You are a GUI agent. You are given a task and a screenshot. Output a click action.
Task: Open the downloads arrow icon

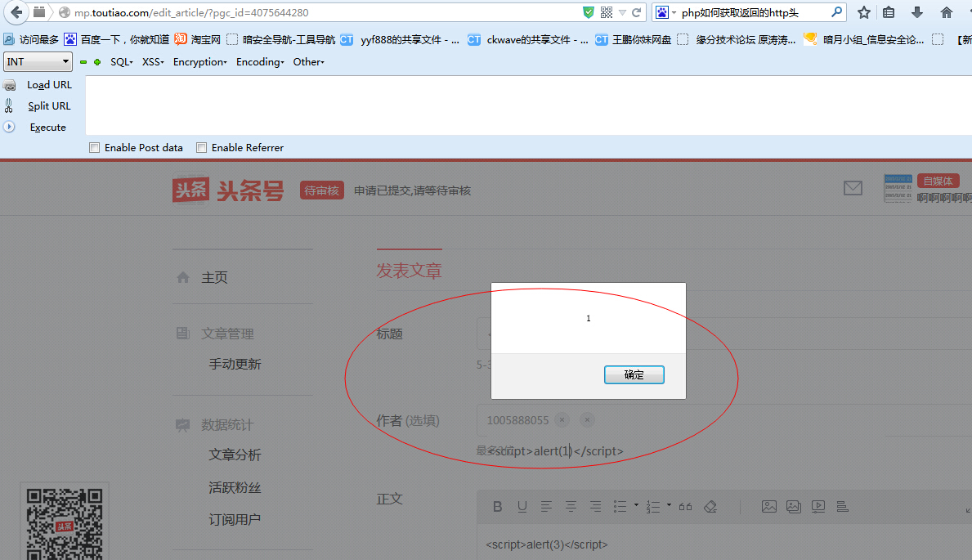tap(917, 12)
